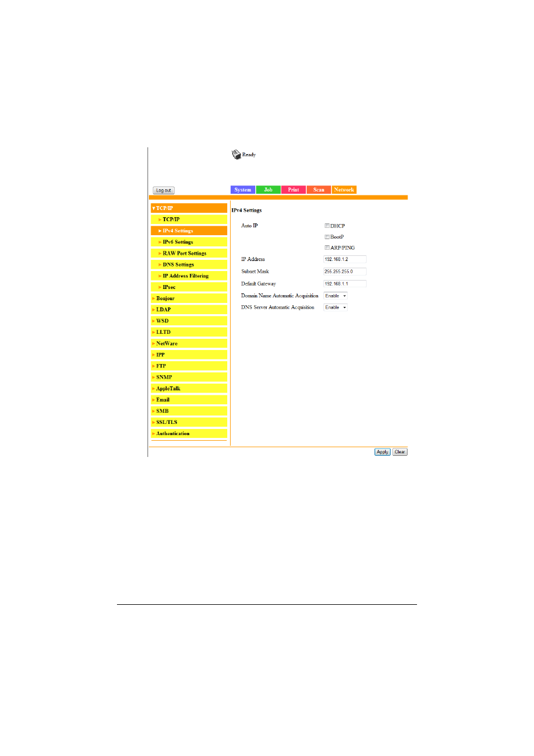Expand the WSD menu entry
Viewport: 534px width, 756px height.
tap(189, 321)
